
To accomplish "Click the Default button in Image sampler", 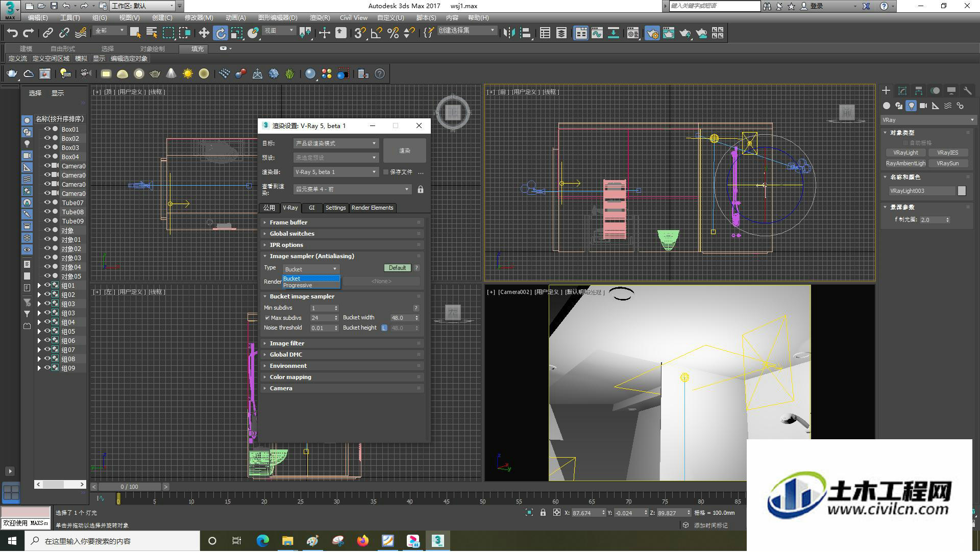I will (x=397, y=268).
